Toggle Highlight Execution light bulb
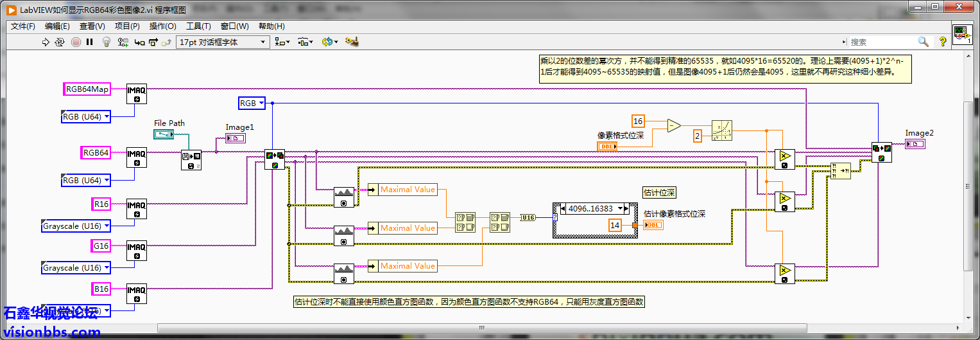 point(107,42)
